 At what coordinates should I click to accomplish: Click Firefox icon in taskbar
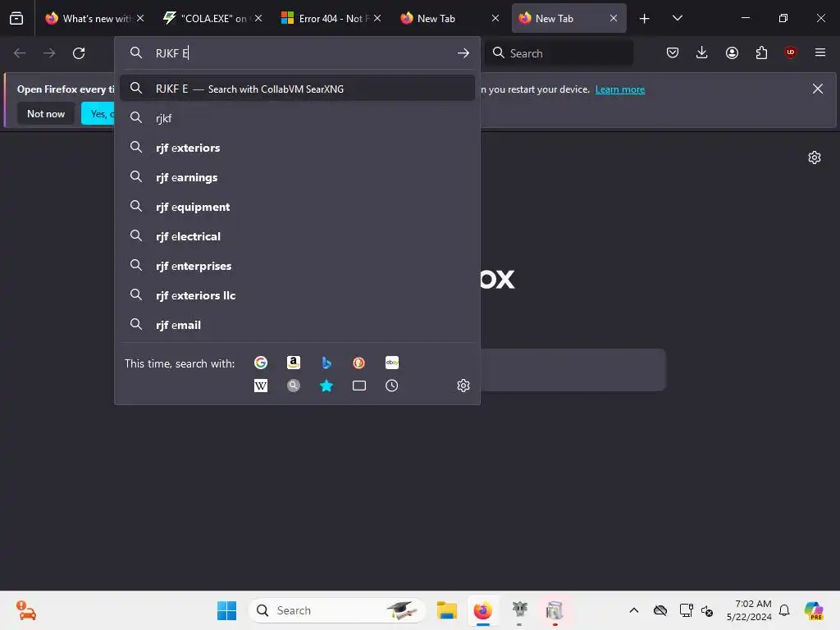pos(483,610)
